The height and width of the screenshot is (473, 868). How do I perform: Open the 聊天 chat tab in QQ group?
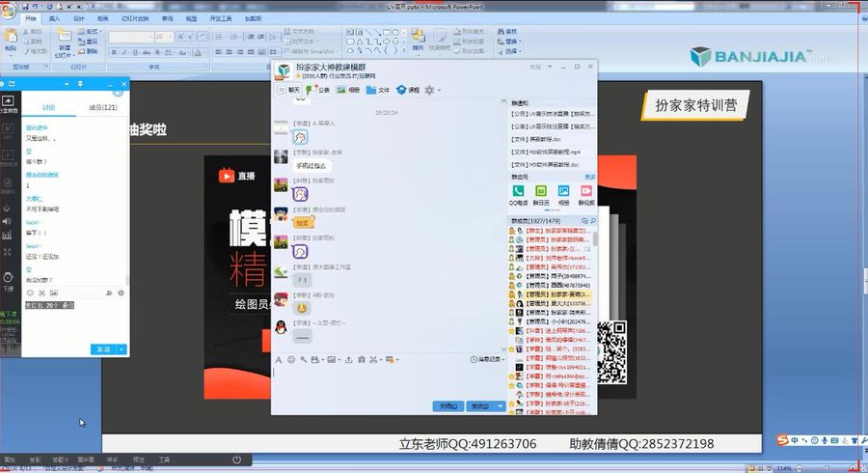click(x=288, y=90)
